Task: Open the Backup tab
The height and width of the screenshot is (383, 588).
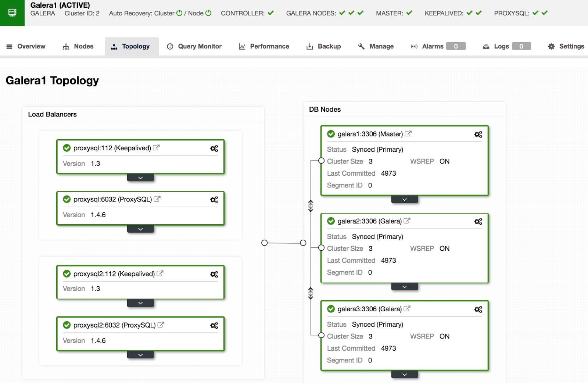Action: pos(324,46)
